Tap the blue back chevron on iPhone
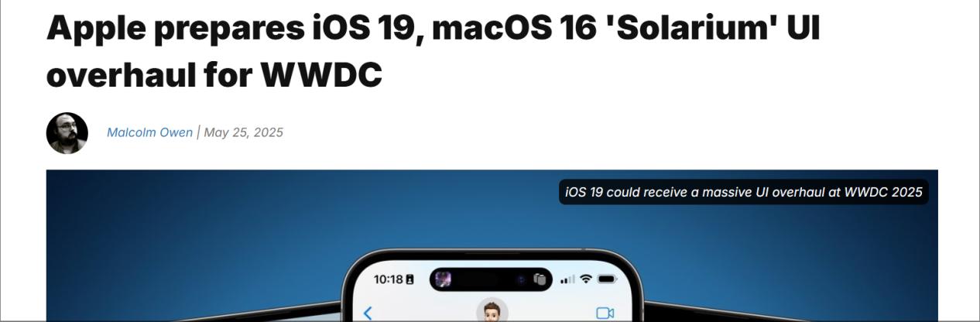 point(368,313)
